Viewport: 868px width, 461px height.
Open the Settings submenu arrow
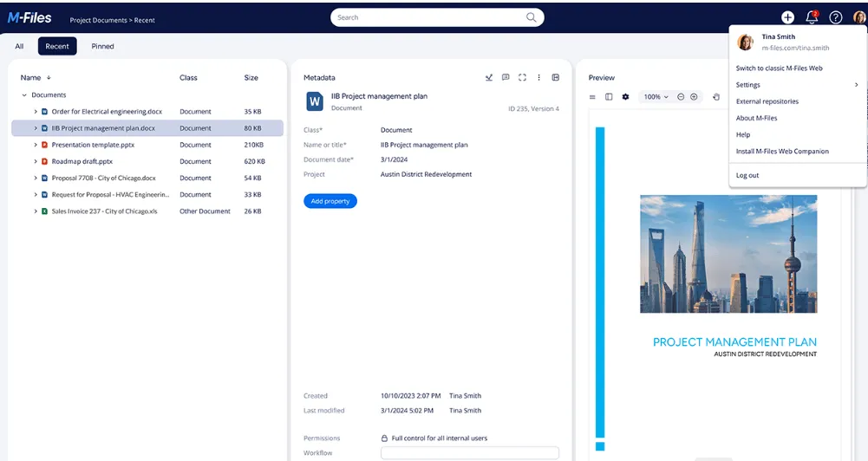point(856,85)
